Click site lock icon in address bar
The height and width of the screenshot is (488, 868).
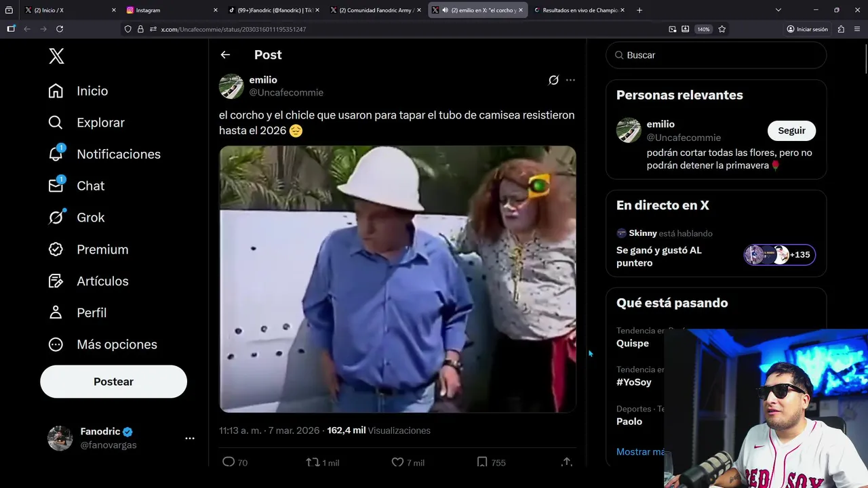(140, 29)
